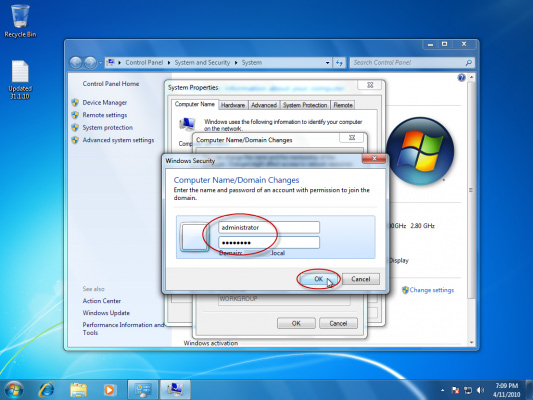Open the Windows Start orb
The image size is (533, 400).
[x=14, y=390]
